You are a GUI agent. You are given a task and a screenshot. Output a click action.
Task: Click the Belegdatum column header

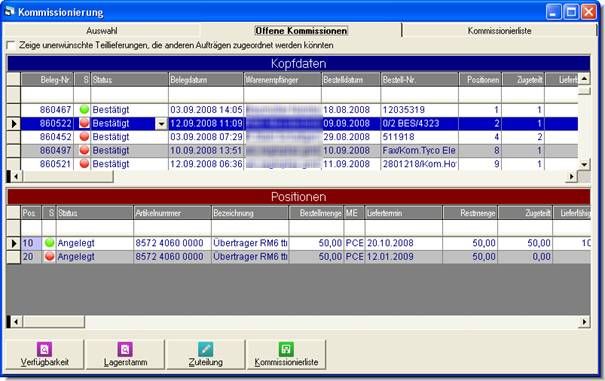206,80
